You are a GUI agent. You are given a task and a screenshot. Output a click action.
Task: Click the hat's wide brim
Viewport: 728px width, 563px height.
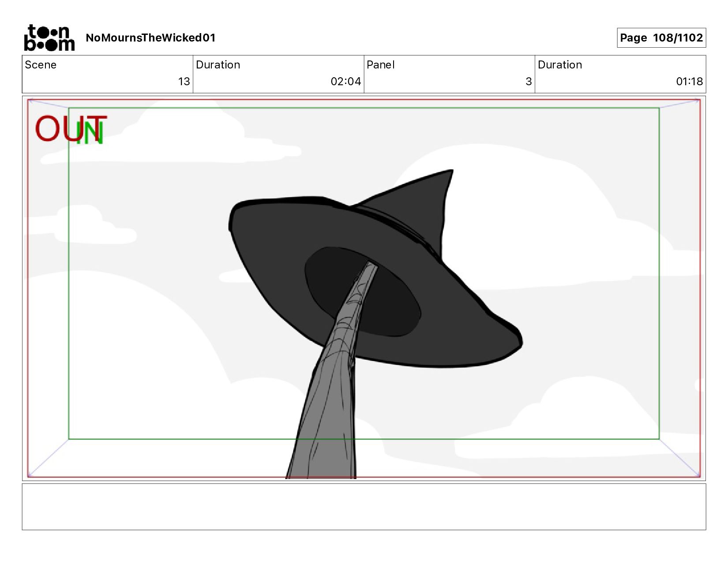point(274,247)
